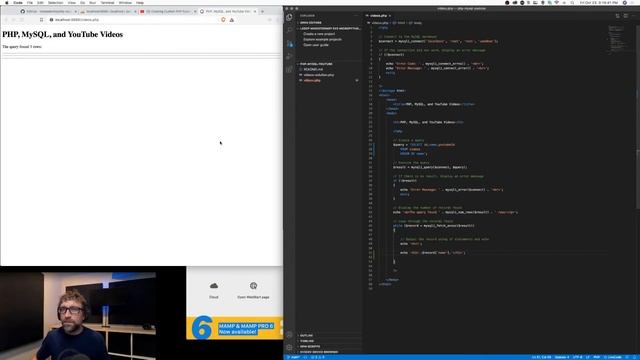Click the code minimap in the editor
This screenshot has height=360, width=640.
(616, 39)
